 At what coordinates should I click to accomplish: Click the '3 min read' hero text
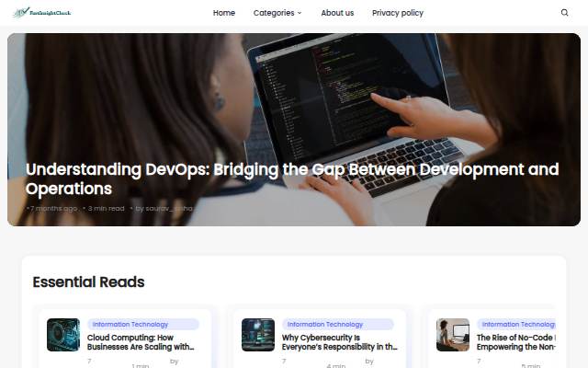point(106,209)
